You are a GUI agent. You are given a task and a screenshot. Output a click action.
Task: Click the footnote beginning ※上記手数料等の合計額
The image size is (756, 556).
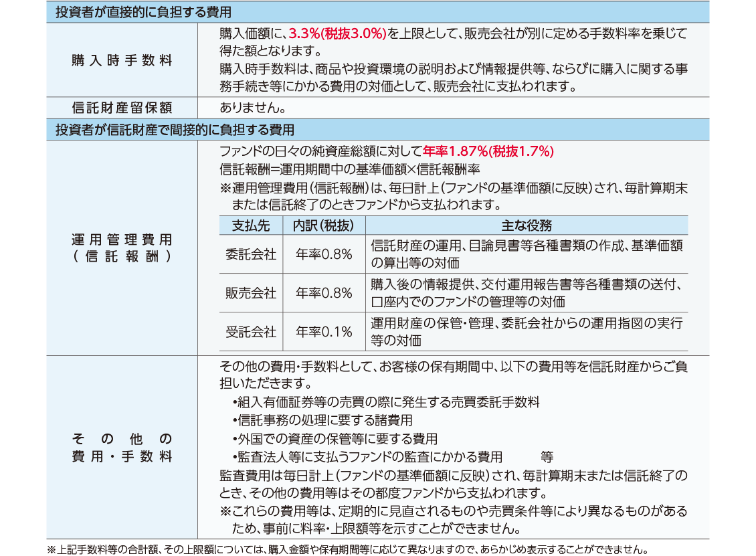click(348, 550)
